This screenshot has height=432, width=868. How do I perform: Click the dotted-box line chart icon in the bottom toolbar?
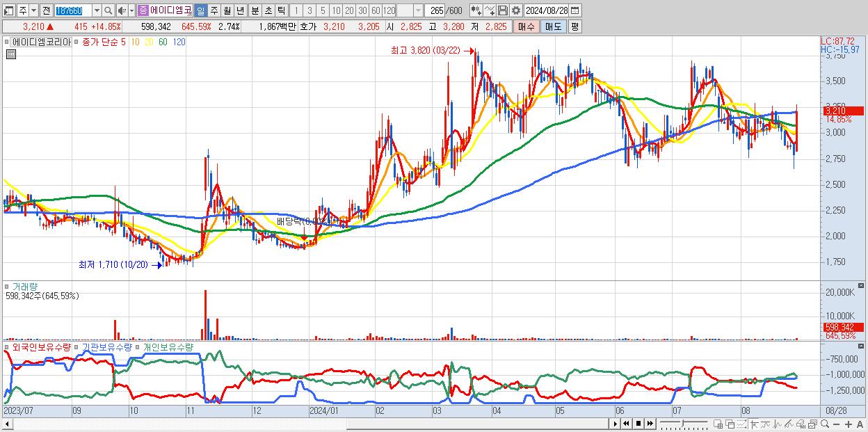click(x=741, y=424)
